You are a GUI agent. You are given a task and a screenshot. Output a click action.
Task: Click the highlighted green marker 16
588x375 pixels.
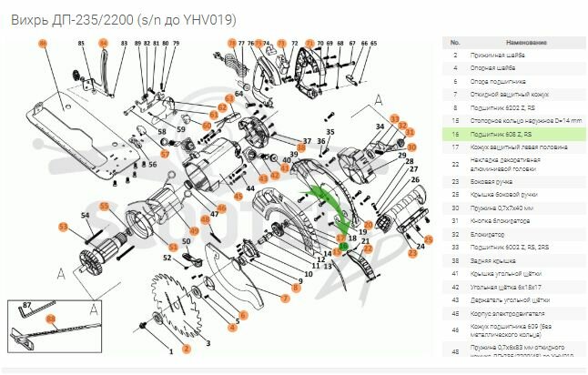[343, 246]
